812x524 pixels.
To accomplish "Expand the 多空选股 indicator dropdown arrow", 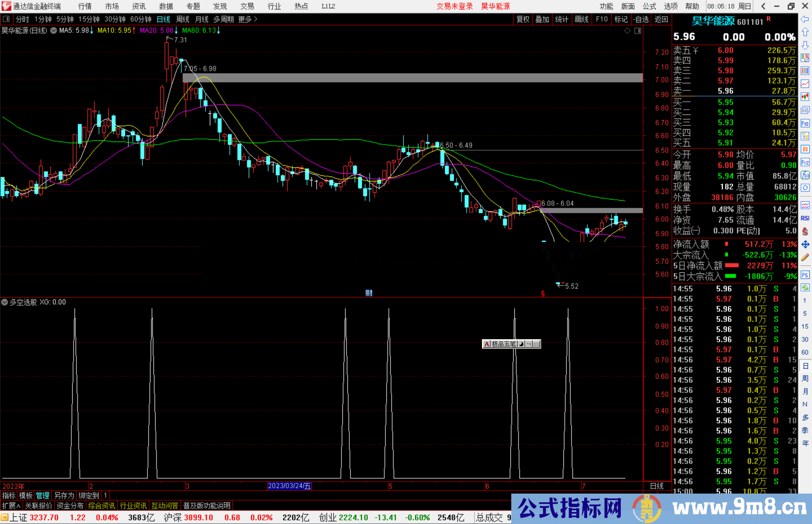I will 5,302.
